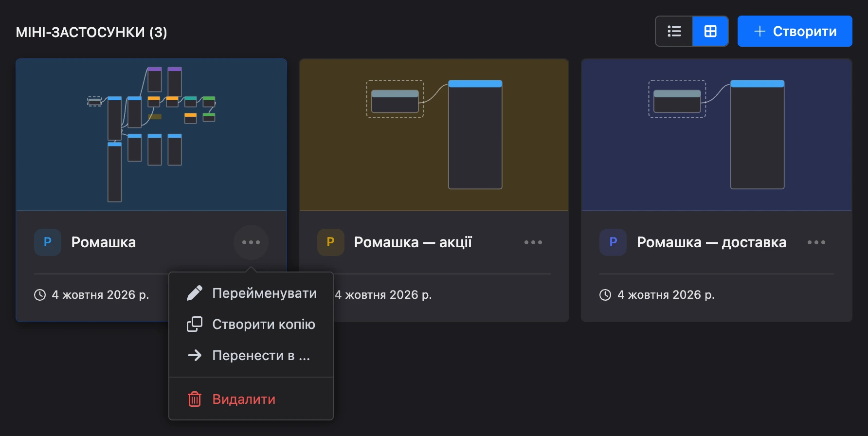Viewport: 868px width, 436px height.
Task: Choose Перейменувати from the context menu
Action: (x=251, y=293)
